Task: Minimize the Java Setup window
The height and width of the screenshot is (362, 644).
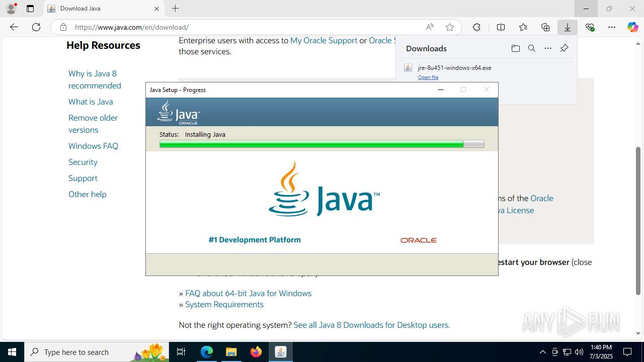Action: tap(441, 89)
